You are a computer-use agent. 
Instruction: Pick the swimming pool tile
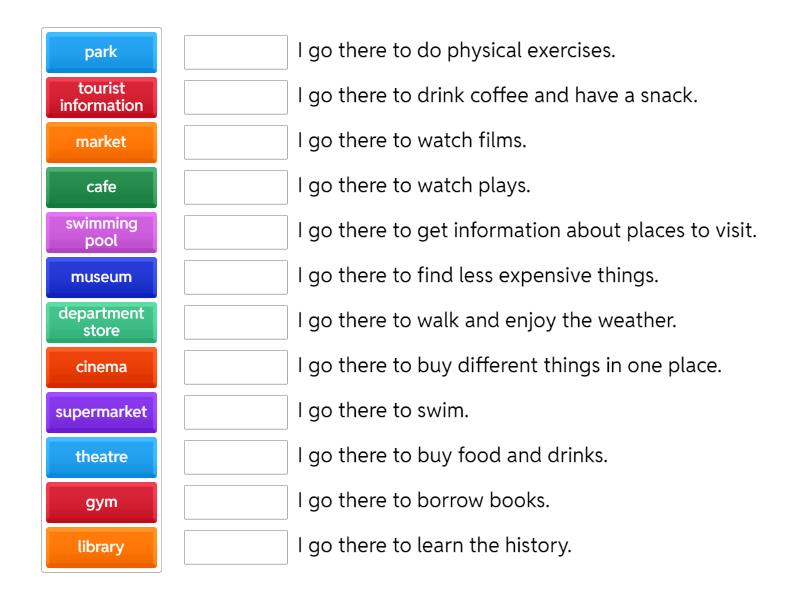(x=100, y=232)
